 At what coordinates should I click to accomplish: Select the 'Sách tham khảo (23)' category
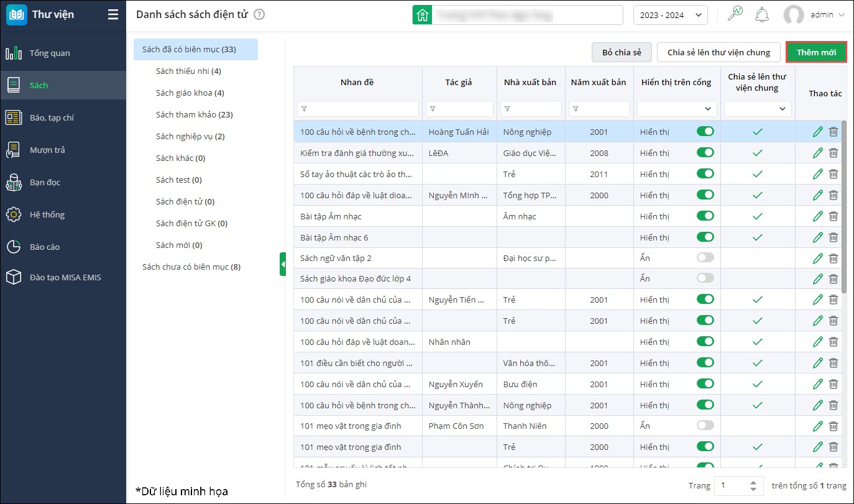(x=194, y=114)
